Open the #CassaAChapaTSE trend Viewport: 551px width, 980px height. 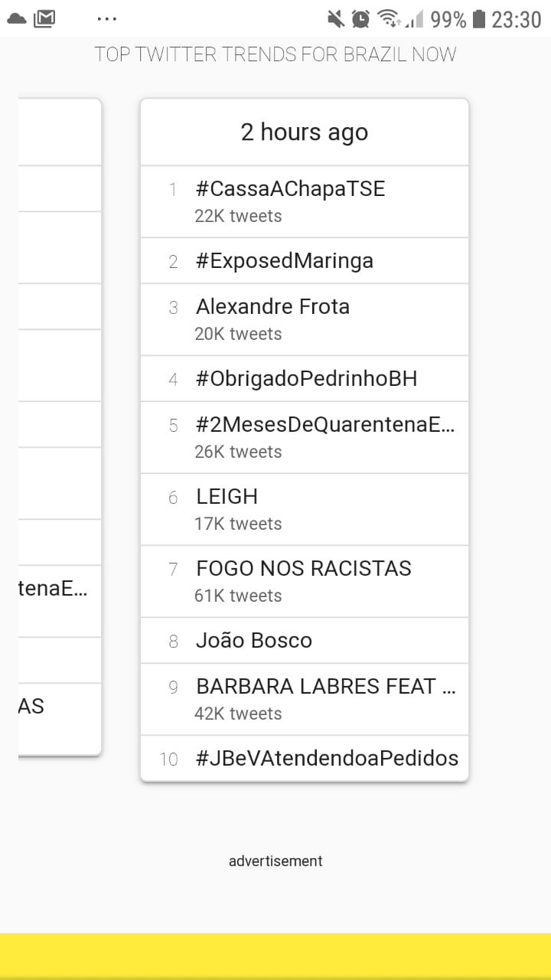click(x=305, y=201)
